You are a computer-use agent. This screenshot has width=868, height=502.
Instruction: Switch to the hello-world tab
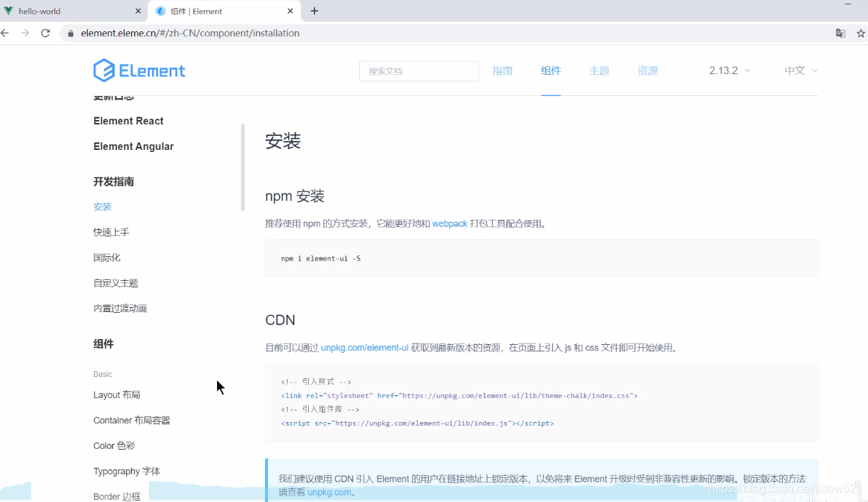click(x=72, y=11)
